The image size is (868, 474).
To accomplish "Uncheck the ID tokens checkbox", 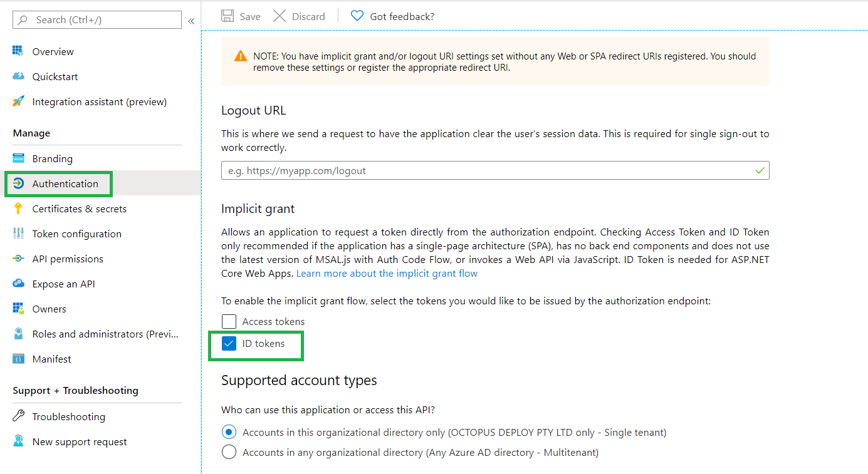I will [229, 344].
